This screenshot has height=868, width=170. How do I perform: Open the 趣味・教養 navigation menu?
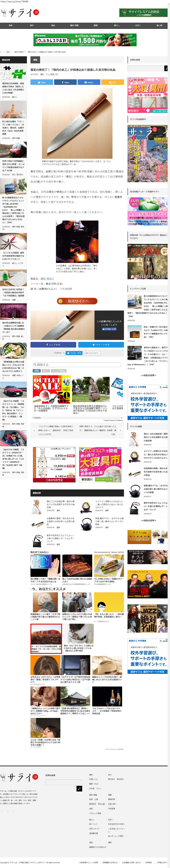[74, 25]
